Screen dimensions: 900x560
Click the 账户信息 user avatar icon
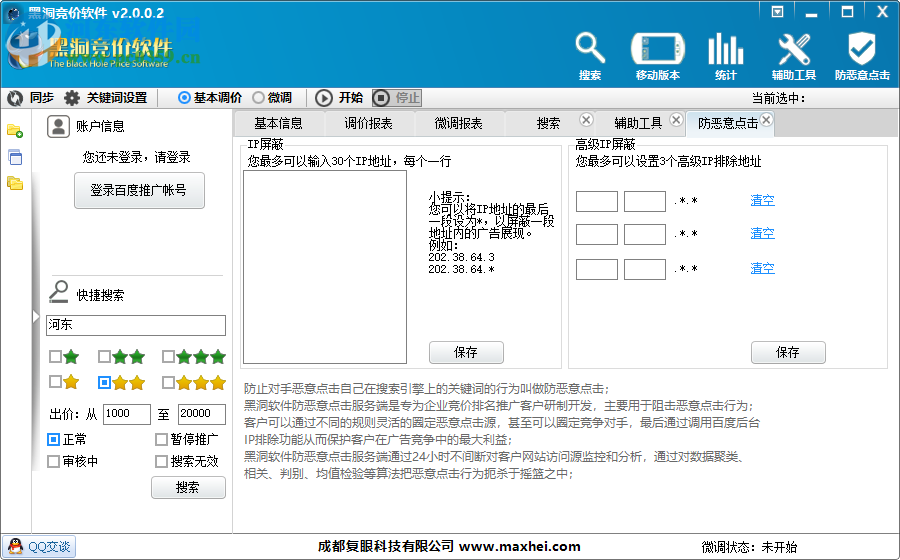coord(58,126)
